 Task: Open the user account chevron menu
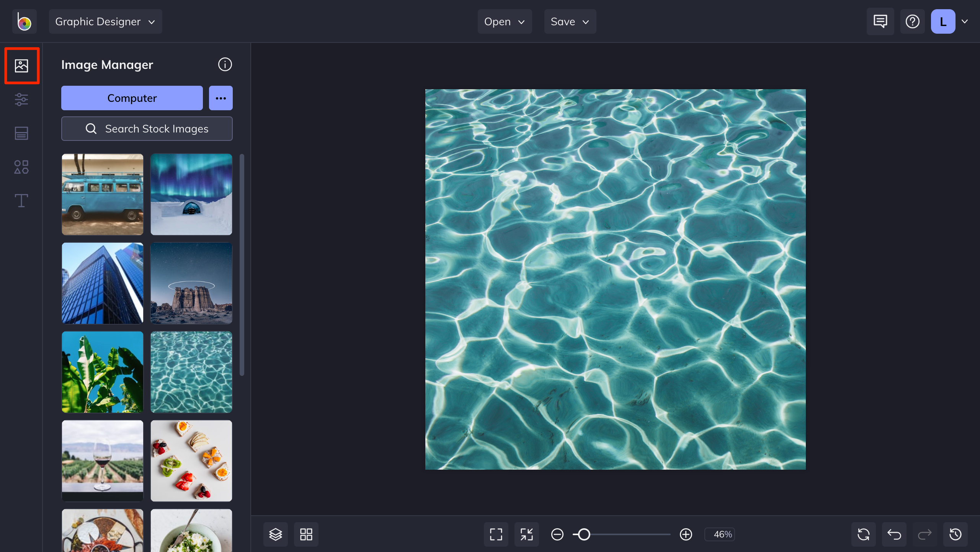[x=965, y=21]
